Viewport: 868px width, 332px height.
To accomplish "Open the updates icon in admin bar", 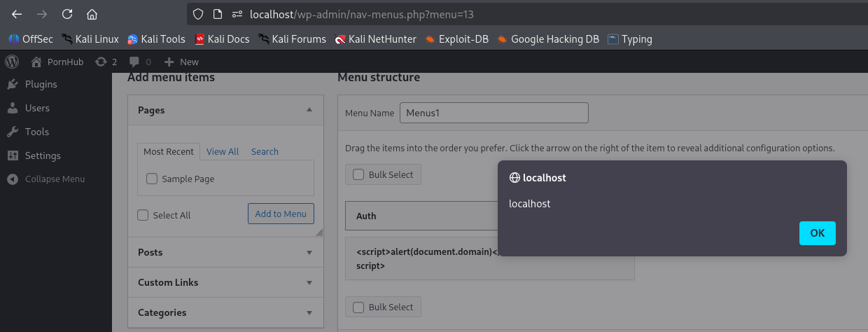I will coord(105,62).
